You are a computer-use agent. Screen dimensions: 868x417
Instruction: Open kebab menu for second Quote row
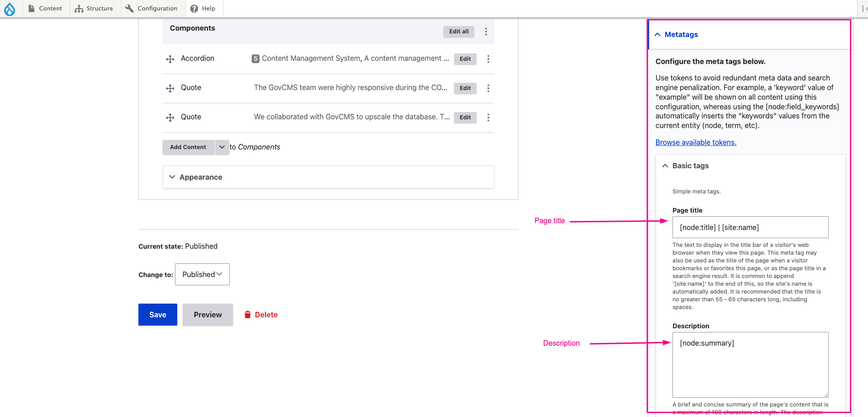tap(488, 118)
